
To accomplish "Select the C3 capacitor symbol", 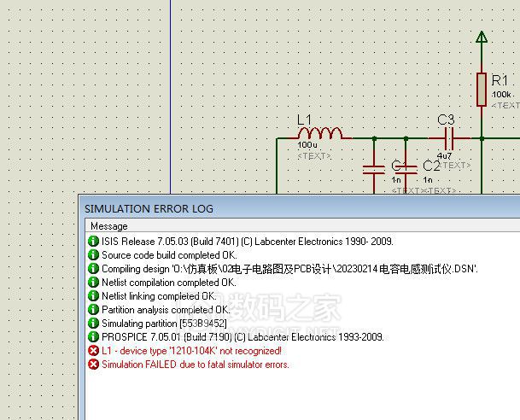I will (x=448, y=138).
